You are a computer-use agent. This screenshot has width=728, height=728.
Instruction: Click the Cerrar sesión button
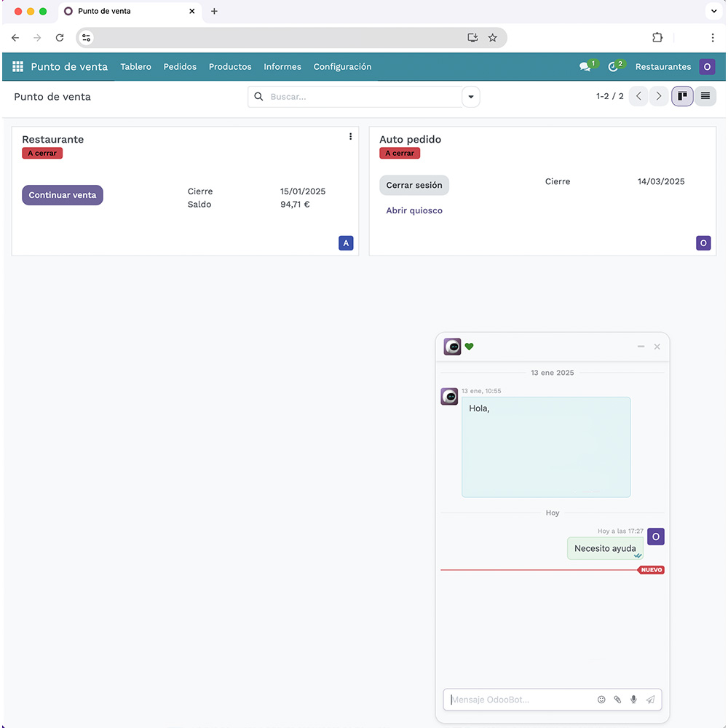pyautogui.click(x=414, y=185)
